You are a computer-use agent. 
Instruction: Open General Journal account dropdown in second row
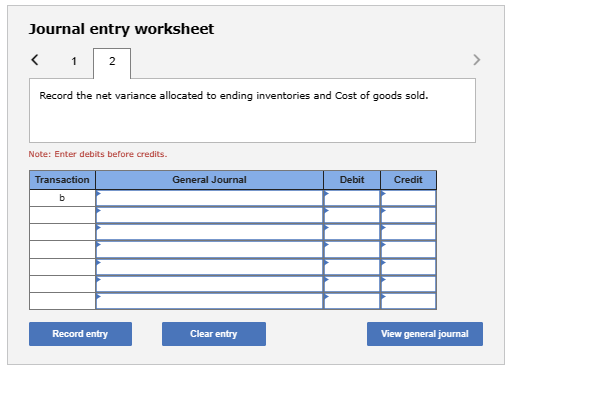tap(209, 215)
